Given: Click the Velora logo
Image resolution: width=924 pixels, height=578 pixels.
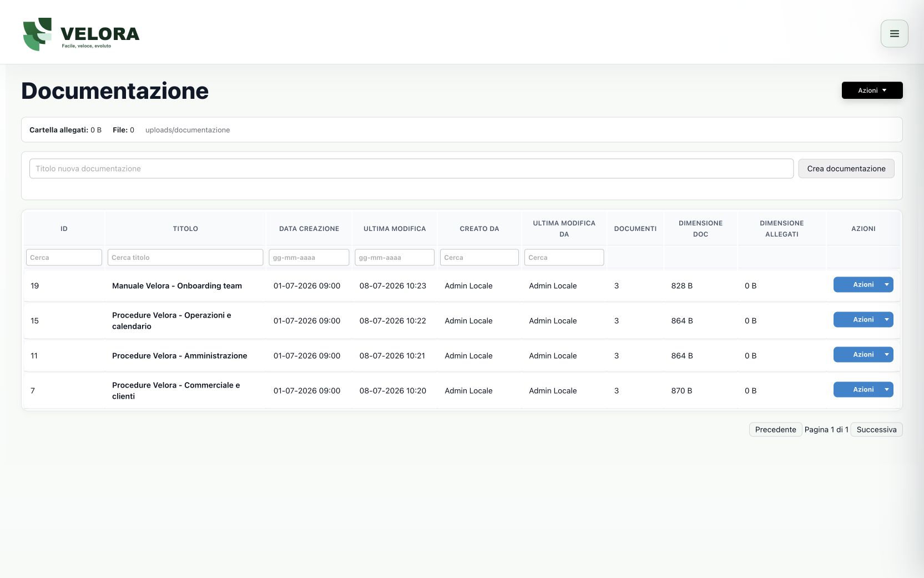Looking at the screenshot, I should coord(81,34).
